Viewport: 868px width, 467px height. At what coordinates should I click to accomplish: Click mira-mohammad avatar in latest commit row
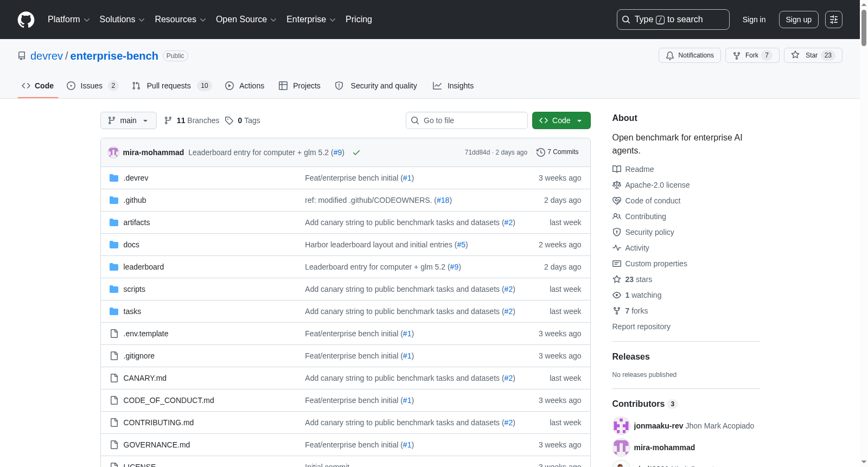click(x=113, y=152)
